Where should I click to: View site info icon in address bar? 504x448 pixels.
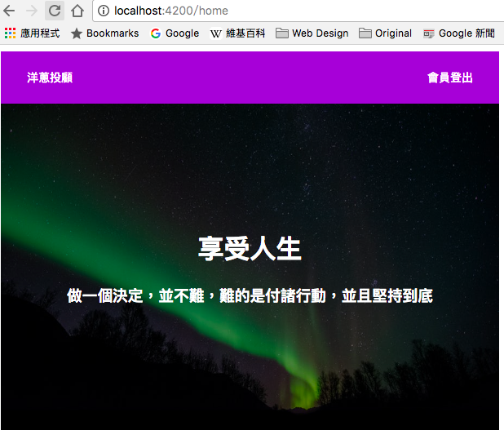pos(104,11)
